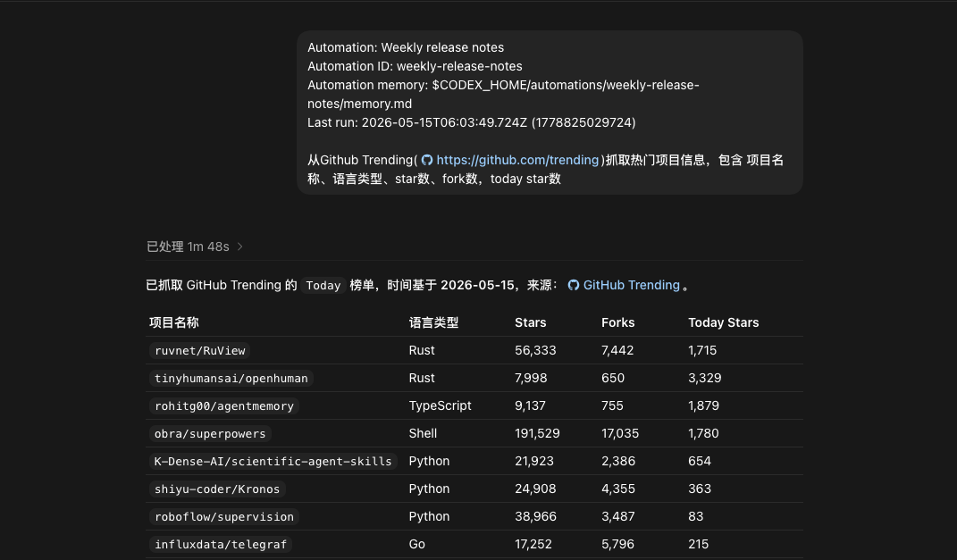The height and width of the screenshot is (560, 957).
Task: Select the roboflow/supervision project name
Action: (224, 517)
